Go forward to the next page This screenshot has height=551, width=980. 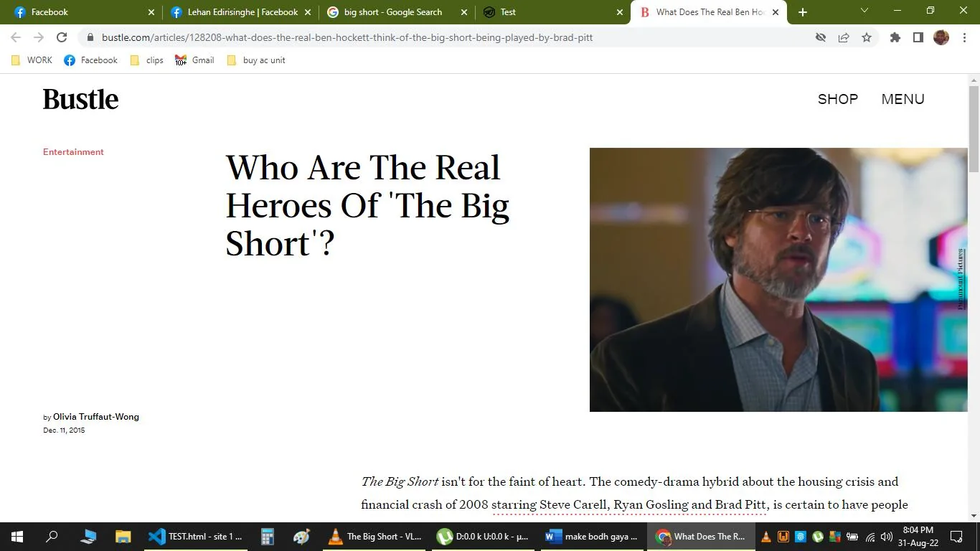[39, 37]
